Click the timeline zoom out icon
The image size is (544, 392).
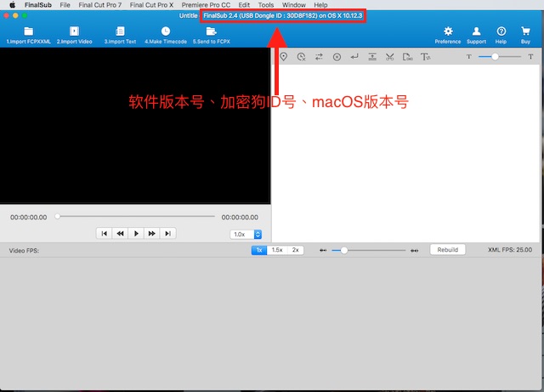tap(323, 250)
